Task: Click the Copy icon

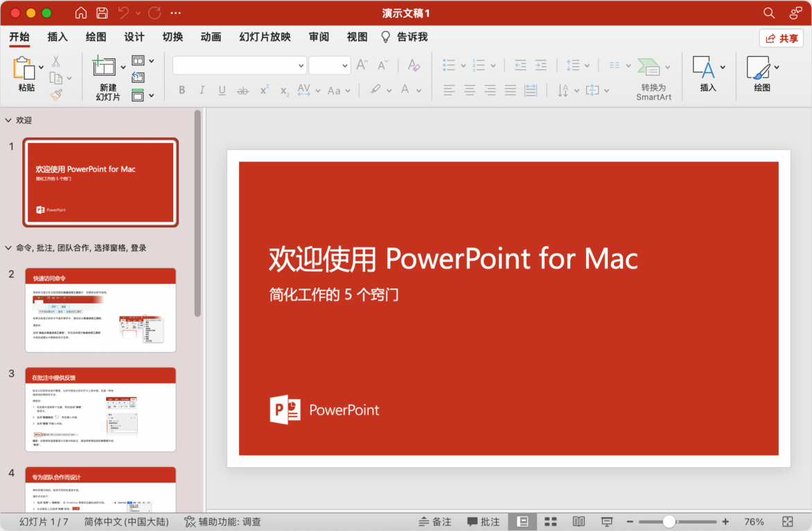Action: (x=56, y=78)
